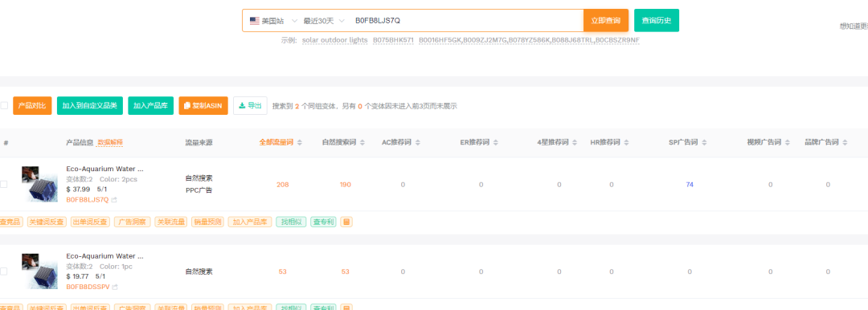Viewport: 868px width, 310px height.
Task: Click sort arrows beside HR推荐词 header
Action: pyautogui.click(x=627, y=143)
